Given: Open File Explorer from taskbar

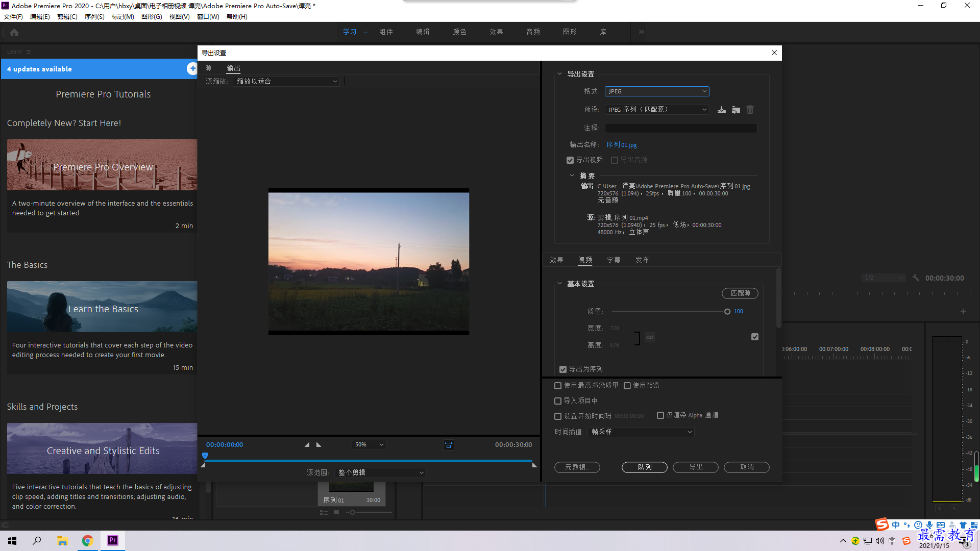Looking at the screenshot, I should (x=62, y=540).
